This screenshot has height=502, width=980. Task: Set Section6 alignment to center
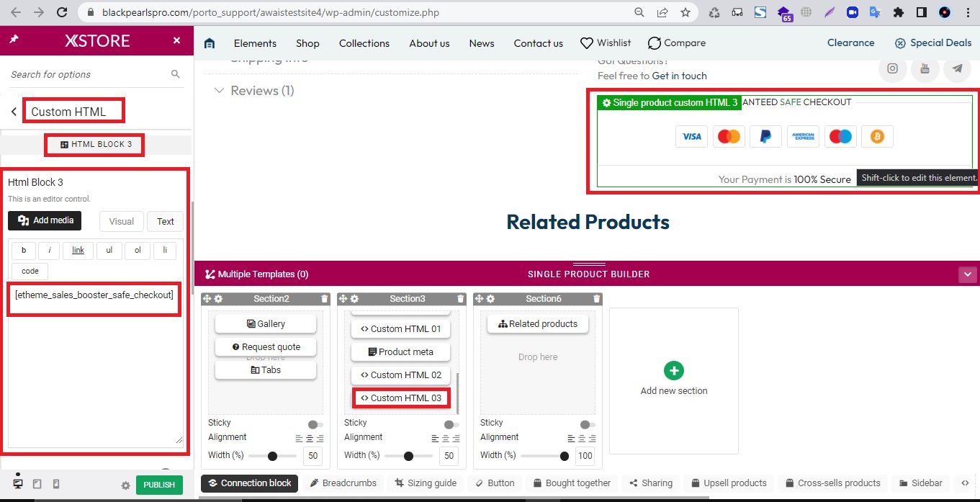[582, 439]
